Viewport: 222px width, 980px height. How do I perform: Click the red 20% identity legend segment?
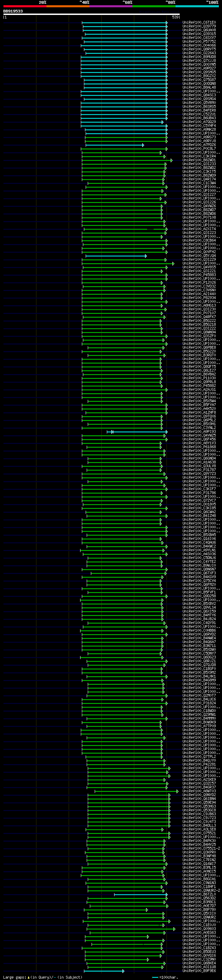25,6
